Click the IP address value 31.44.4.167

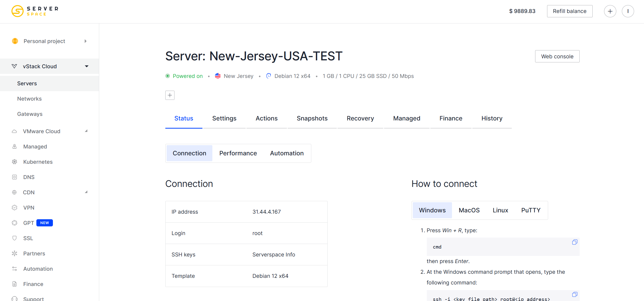tap(267, 212)
